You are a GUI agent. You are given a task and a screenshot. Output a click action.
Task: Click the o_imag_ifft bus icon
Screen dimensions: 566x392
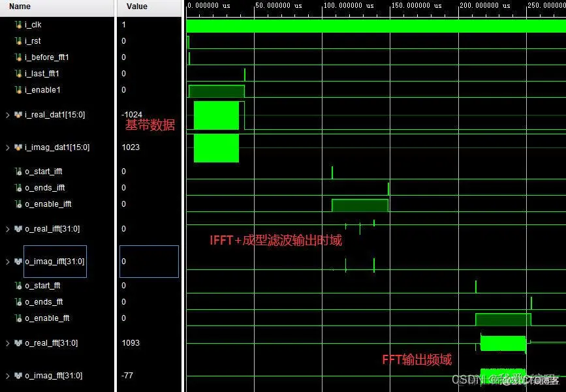(x=18, y=261)
